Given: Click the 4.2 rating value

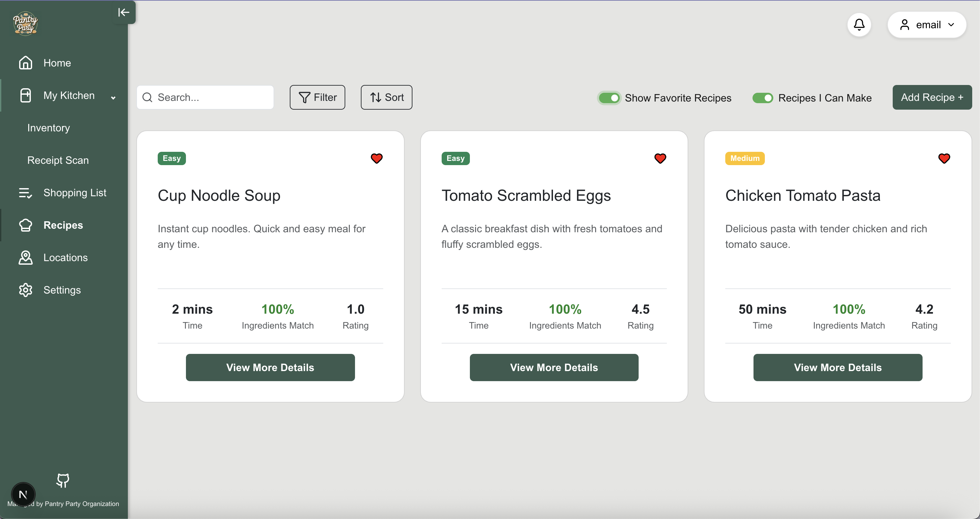Looking at the screenshot, I should [925, 309].
